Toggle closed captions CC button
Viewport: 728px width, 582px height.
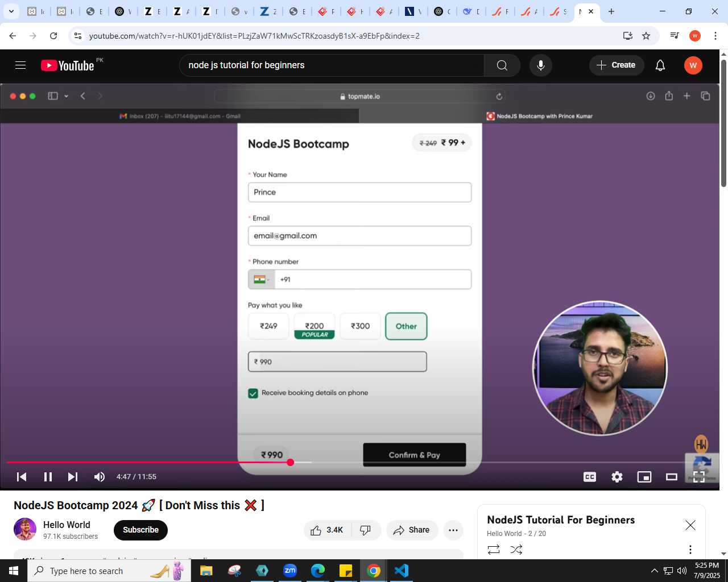[x=590, y=477]
